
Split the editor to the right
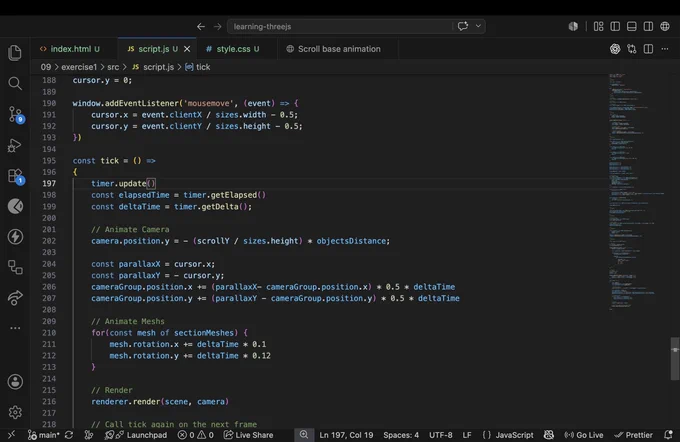pyautogui.click(x=648, y=49)
